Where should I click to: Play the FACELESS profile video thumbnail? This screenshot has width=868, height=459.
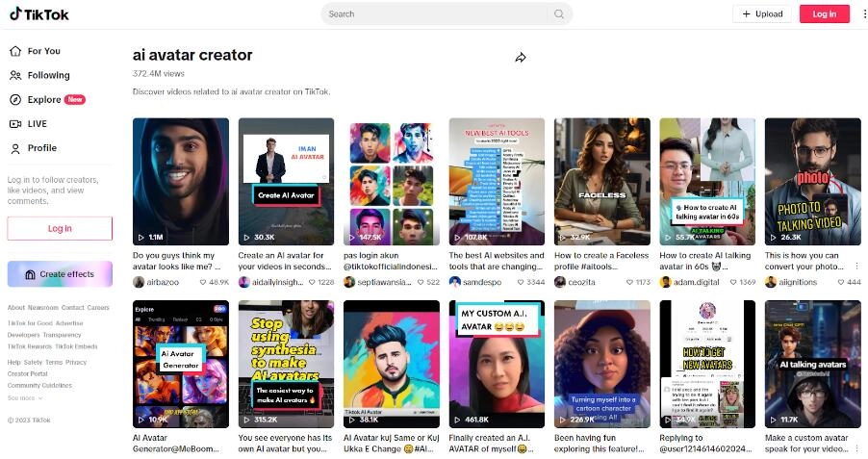tap(601, 181)
